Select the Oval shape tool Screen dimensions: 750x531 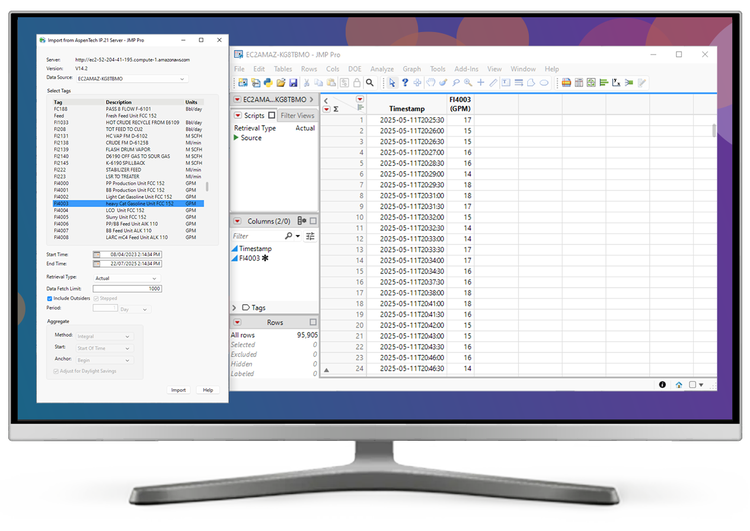tap(544, 83)
